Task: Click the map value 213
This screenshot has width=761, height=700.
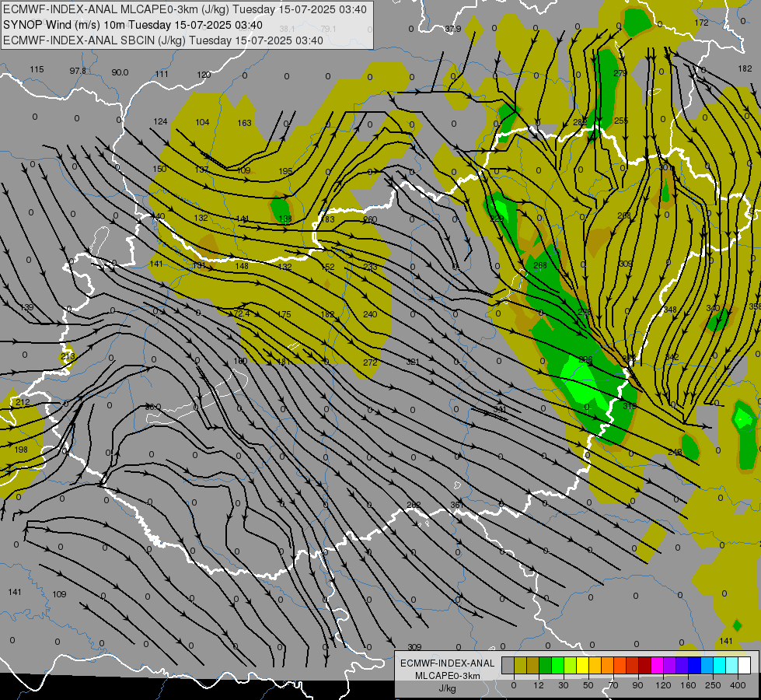Action: 68,356
